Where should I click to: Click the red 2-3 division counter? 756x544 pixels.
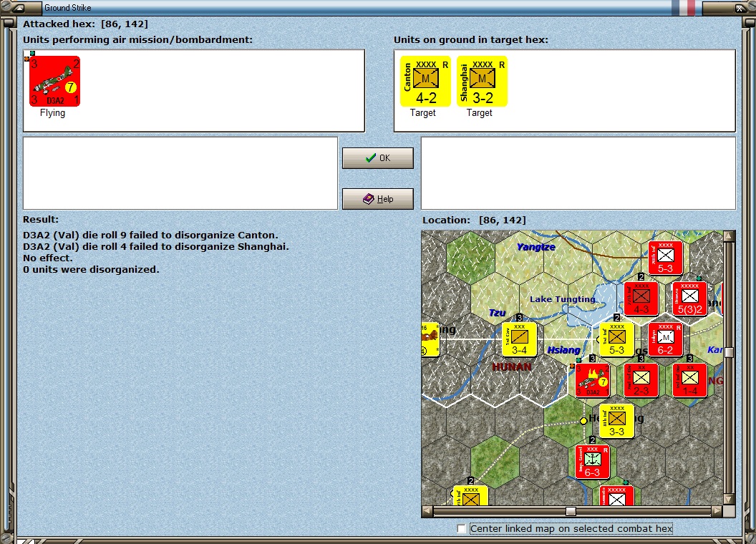coord(641,380)
